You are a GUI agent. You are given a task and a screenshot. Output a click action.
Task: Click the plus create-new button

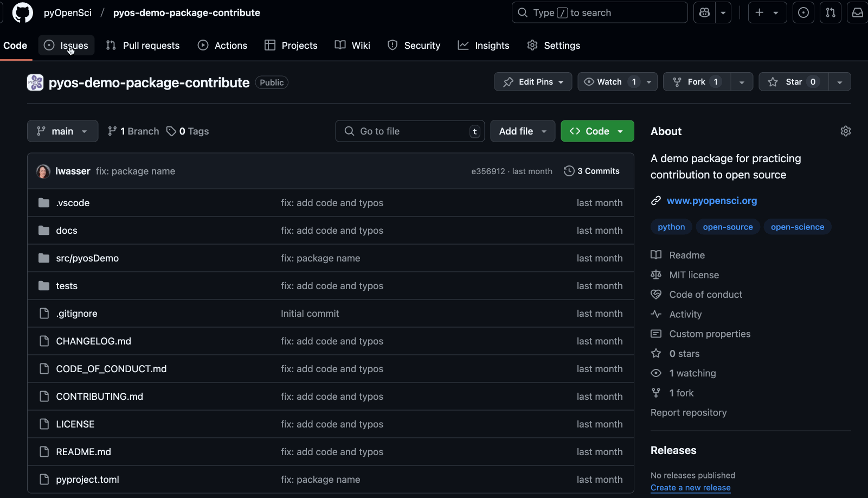coord(767,12)
